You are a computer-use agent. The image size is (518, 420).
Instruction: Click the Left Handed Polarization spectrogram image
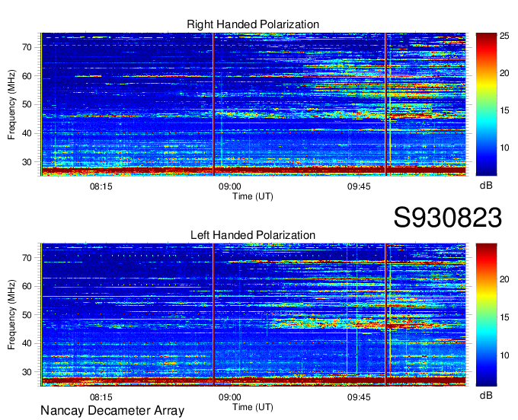click(x=254, y=314)
